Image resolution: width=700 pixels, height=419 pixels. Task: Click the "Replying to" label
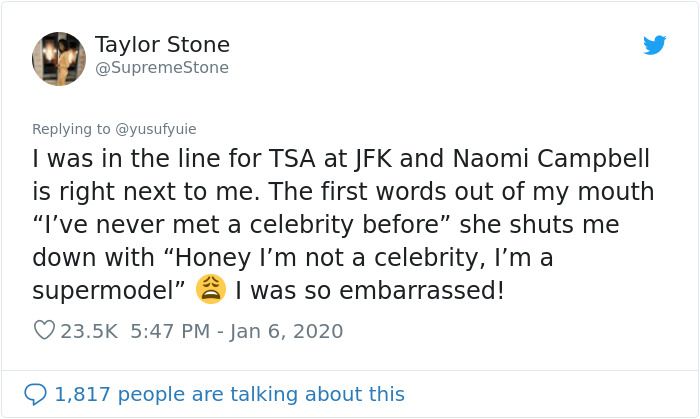click(x=72, y=129)
